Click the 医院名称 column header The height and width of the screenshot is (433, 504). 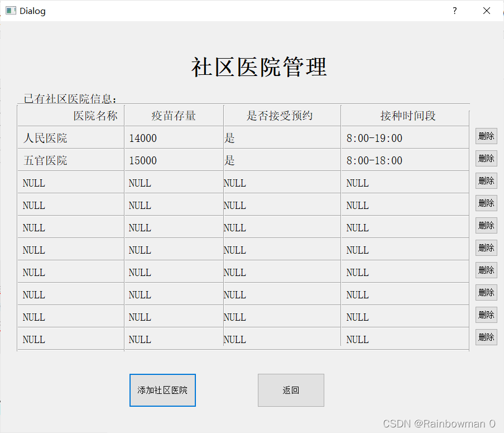click(71, 116)
